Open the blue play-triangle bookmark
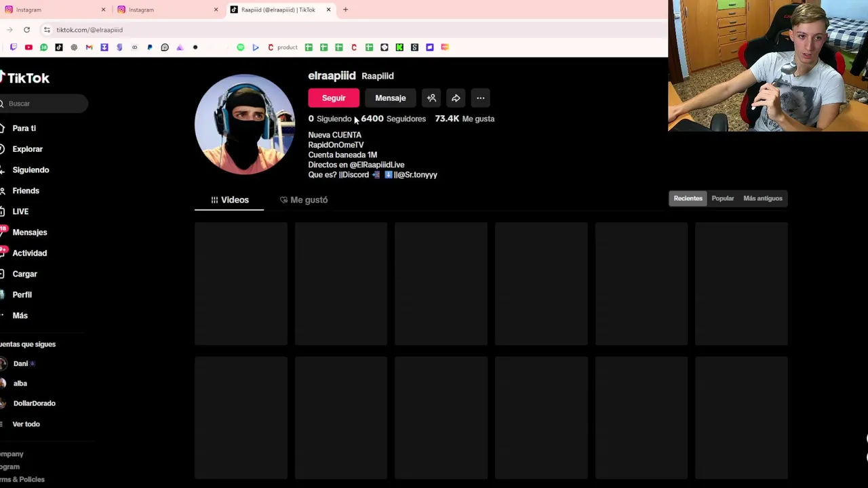 pos(256,47)
